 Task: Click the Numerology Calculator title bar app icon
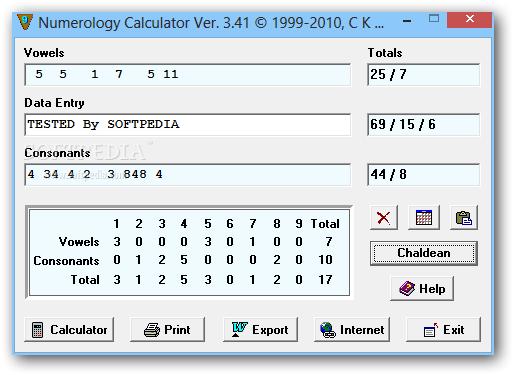coord(25,22)
